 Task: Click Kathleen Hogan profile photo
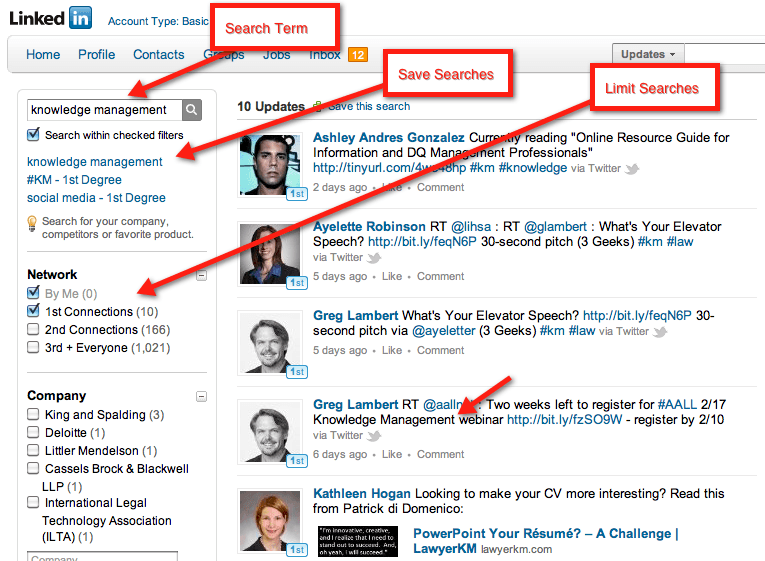270,521
